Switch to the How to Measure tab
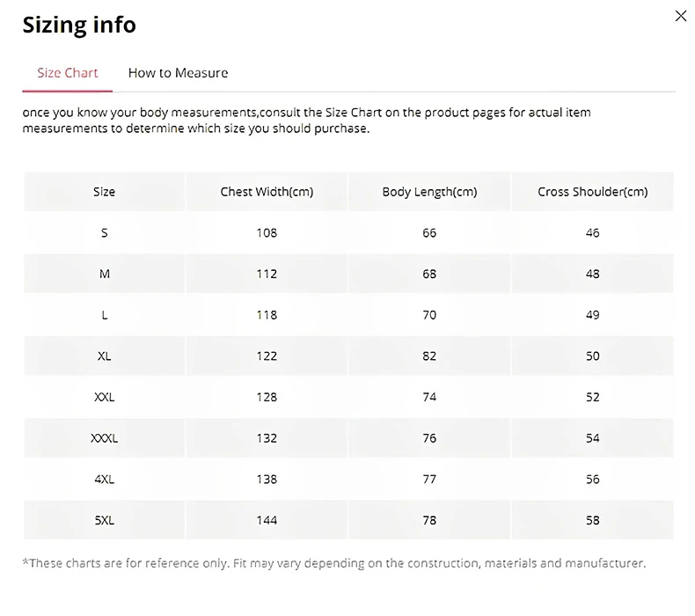 pyautogui.click(x=178, y=73)
